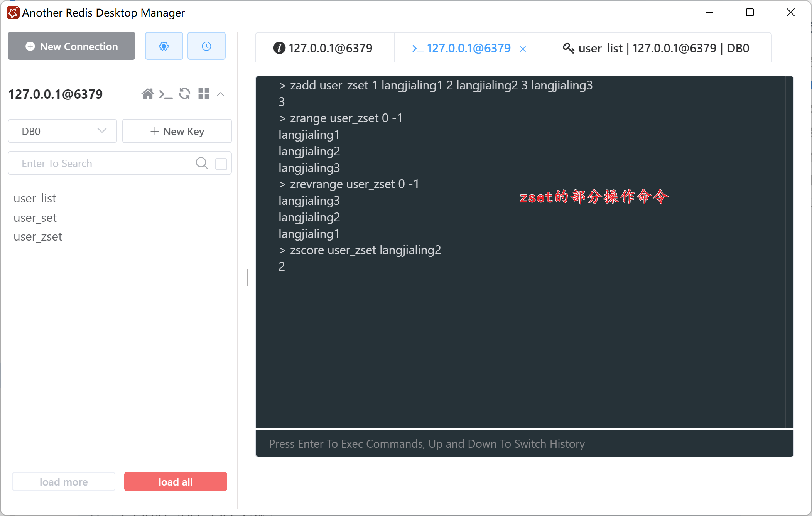The image size is (812, 516).
Task: Refresh the 127.0.0.1@6379 connection
Action: (x=184, y=94)
